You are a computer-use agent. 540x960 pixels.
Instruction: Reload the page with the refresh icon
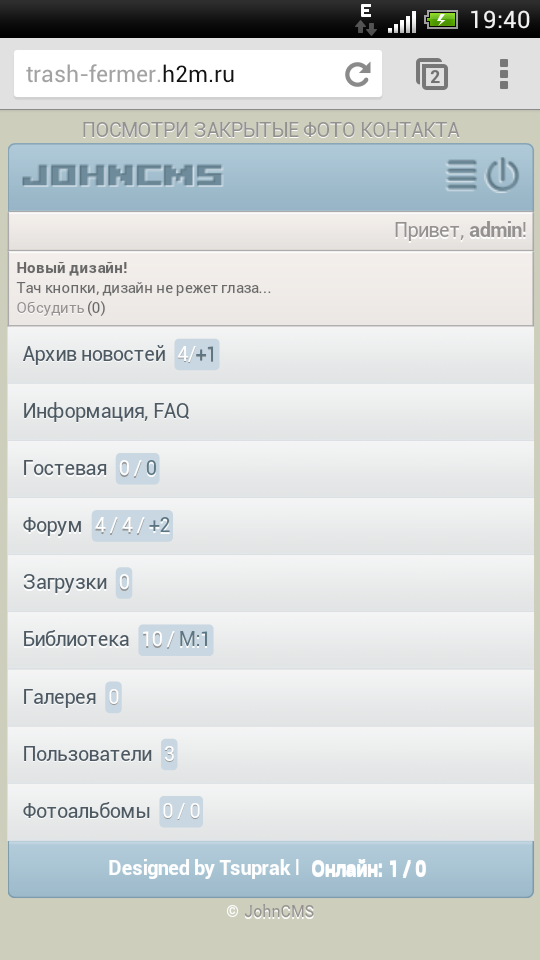[358, 74]
